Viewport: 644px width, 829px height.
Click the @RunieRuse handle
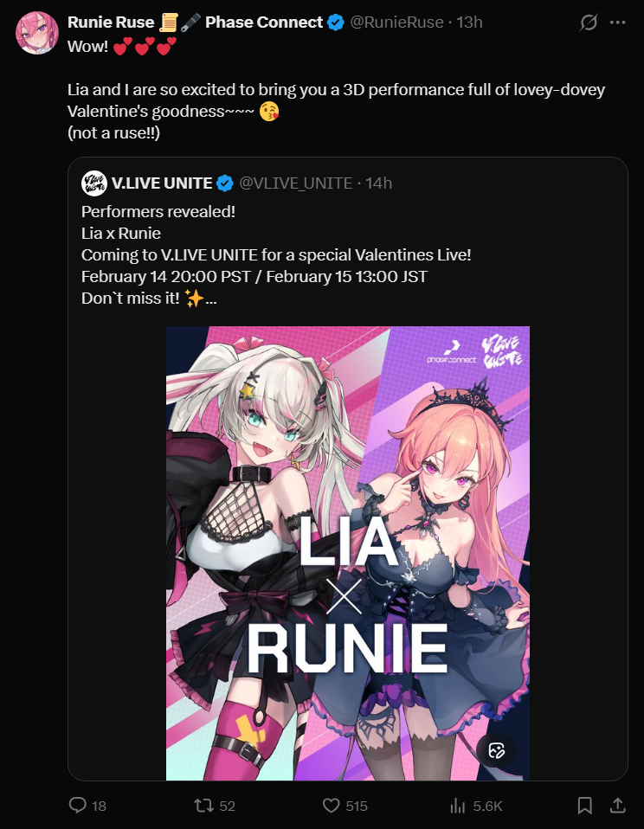pos(396,22)
